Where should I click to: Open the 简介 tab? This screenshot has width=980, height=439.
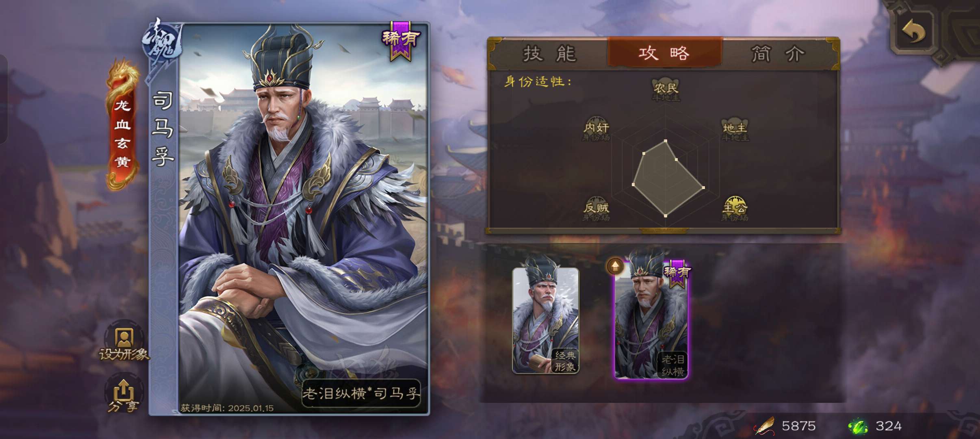pos(778,54)
